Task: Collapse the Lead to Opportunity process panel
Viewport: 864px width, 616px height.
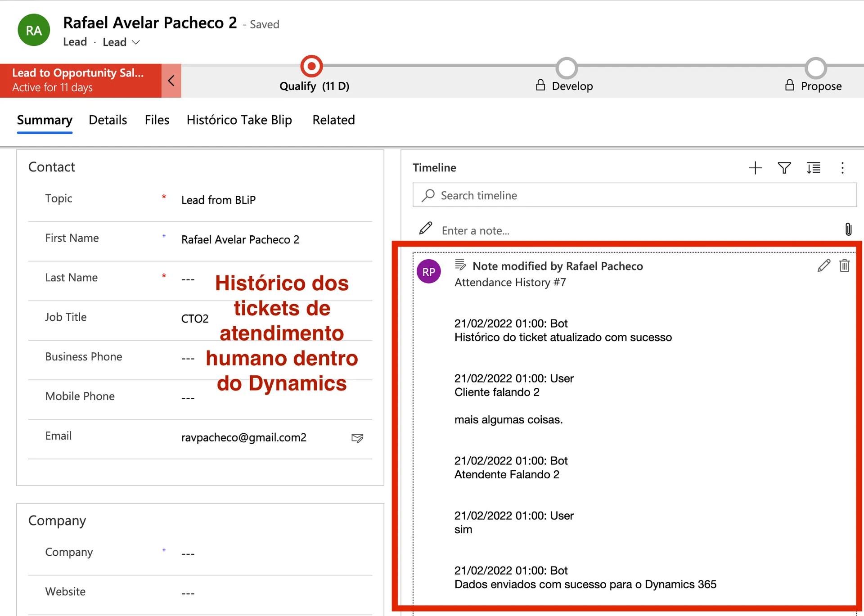Action: pos(171,81)
